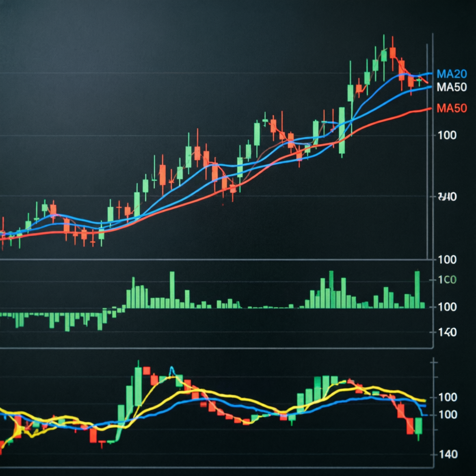Click the 100 label at price panel's bottom border

pyautogui.click(x=447, y=259)
